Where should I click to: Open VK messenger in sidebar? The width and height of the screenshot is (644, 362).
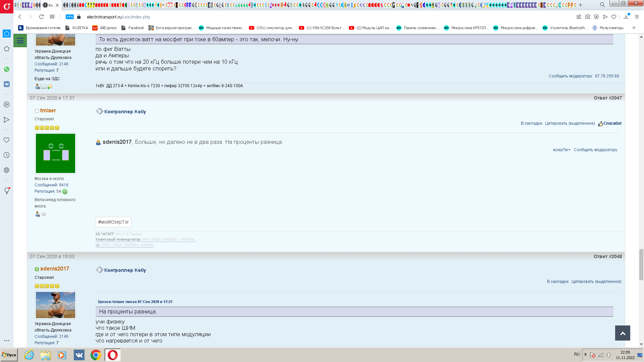7,84
